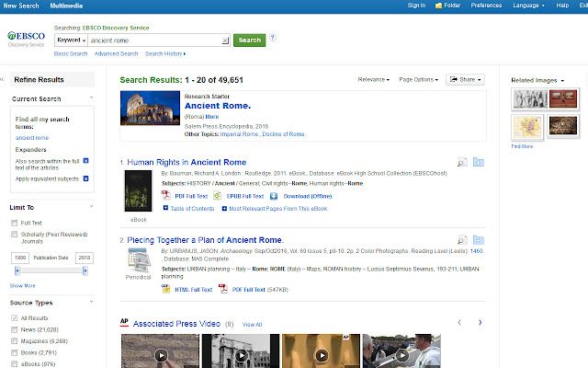The width and height of the screenshot is (588, 368).
Task: Toggle the All Results source type checkbox
Action: point(15,318)
